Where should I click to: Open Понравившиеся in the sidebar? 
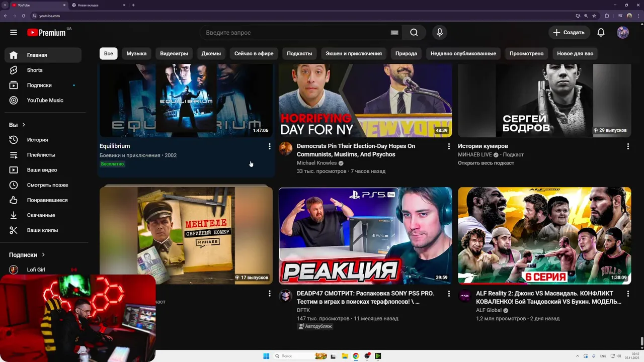pyautogui.click(x=43, y=200)
